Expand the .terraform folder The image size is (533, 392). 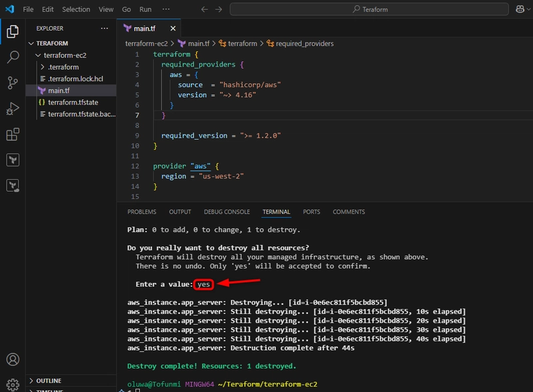pos(43,67)
